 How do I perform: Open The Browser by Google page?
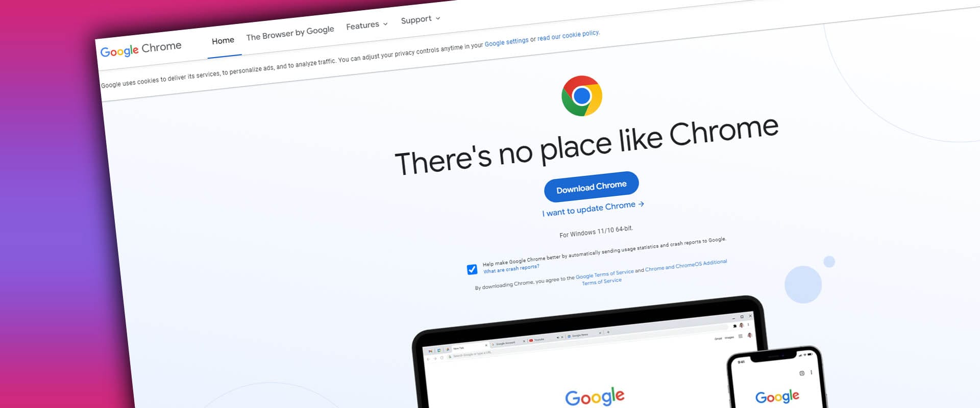pyautogui.click(x=290, y=33)
